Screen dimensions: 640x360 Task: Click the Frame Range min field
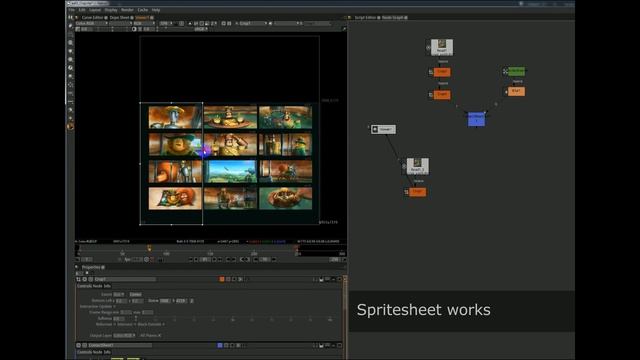click(x=126, y=312)
